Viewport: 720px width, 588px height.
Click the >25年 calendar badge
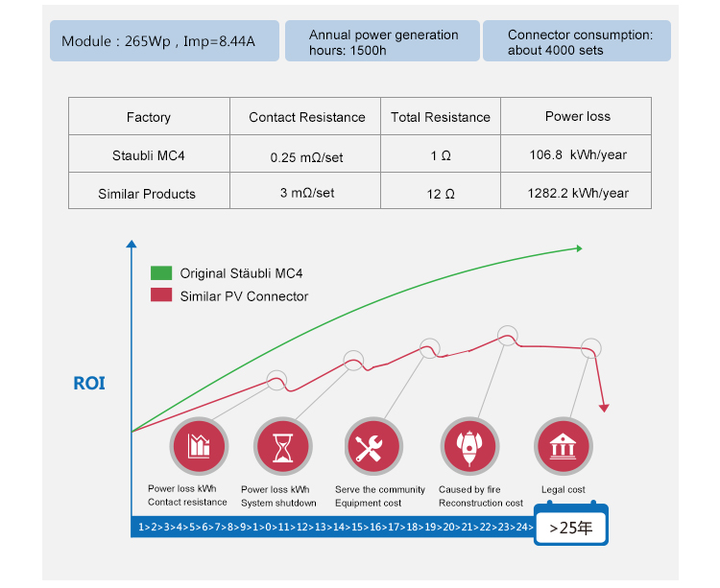coord(571,526)
